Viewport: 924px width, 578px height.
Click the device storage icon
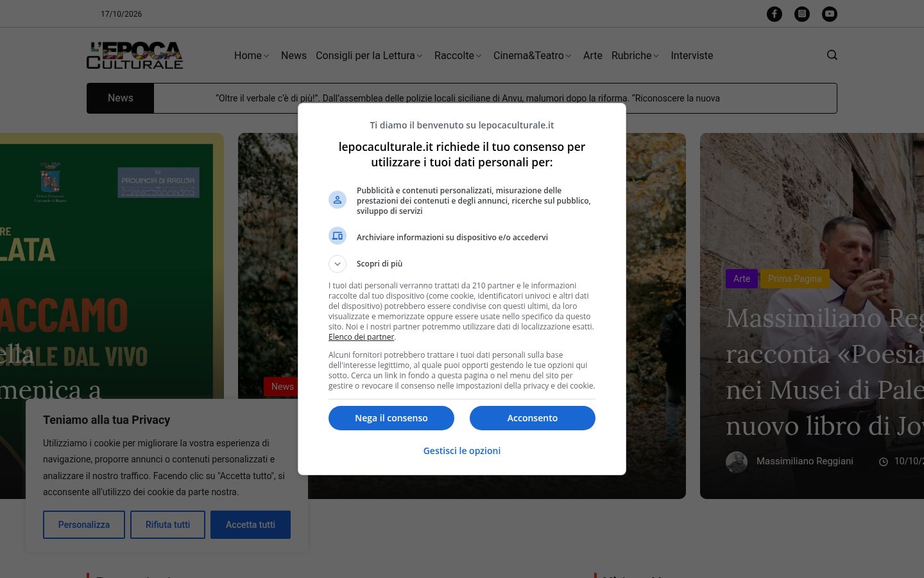tap(338, 236)
